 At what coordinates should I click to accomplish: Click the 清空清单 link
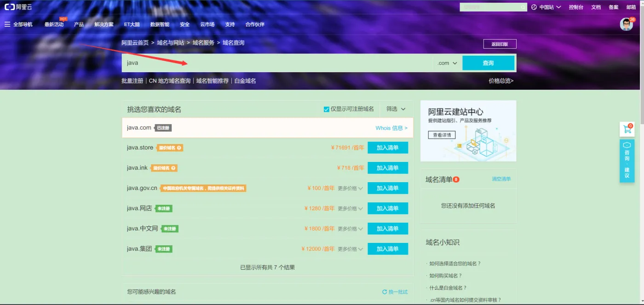[x=501, y=179]
